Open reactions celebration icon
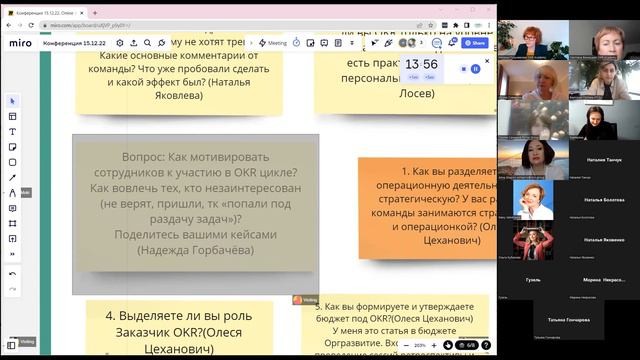 pos(388,43)
